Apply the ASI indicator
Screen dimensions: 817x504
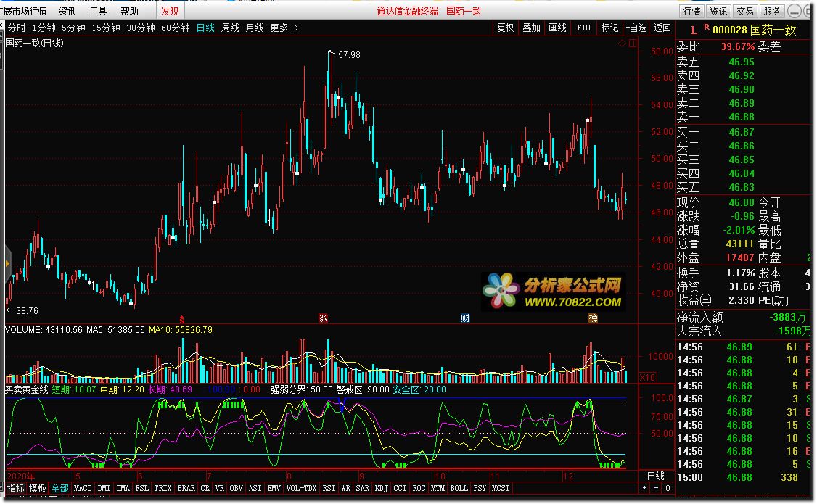[255, 488]
